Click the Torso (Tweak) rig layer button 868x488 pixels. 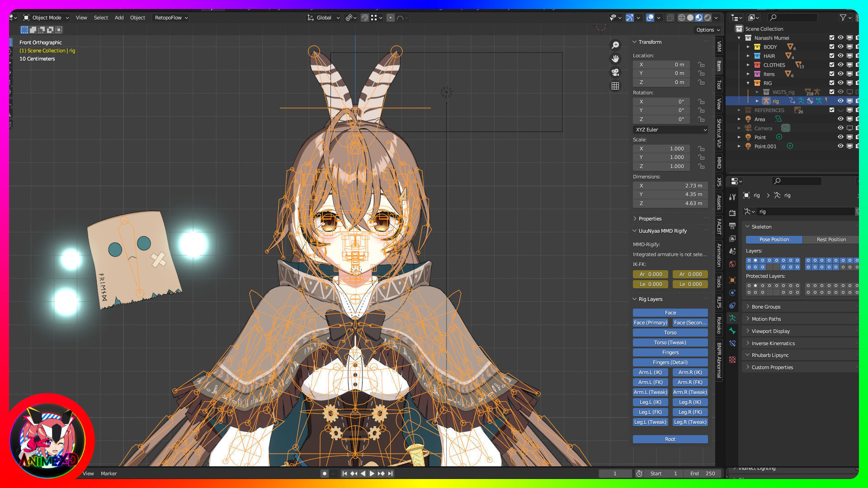pos(670,343)
